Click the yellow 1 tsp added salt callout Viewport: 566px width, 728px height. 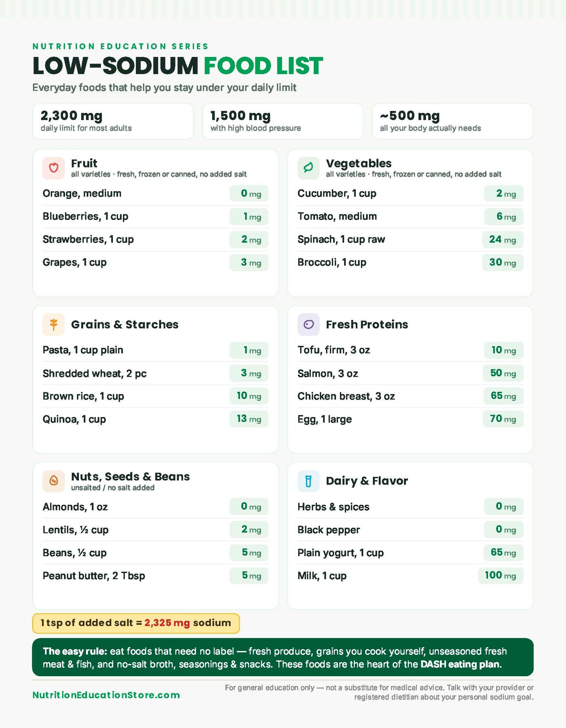coord(136,623)
